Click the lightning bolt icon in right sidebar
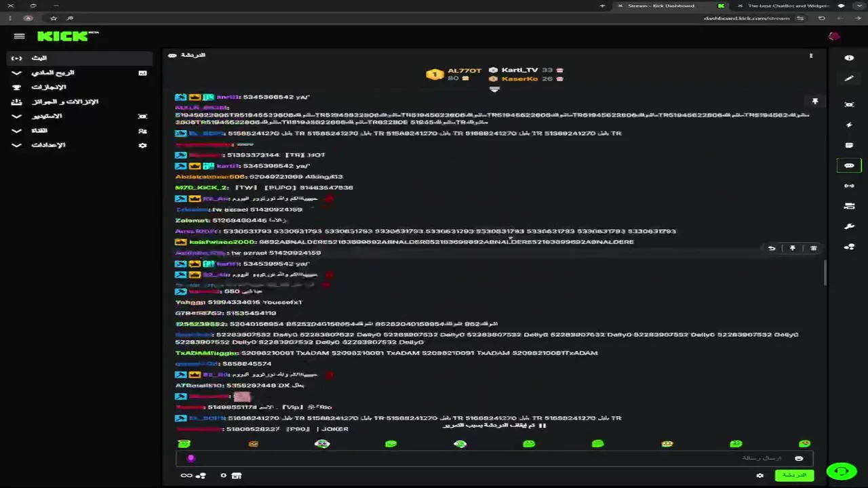The height and width of the screenshot is (488, 868). click(x=849, y=125)
